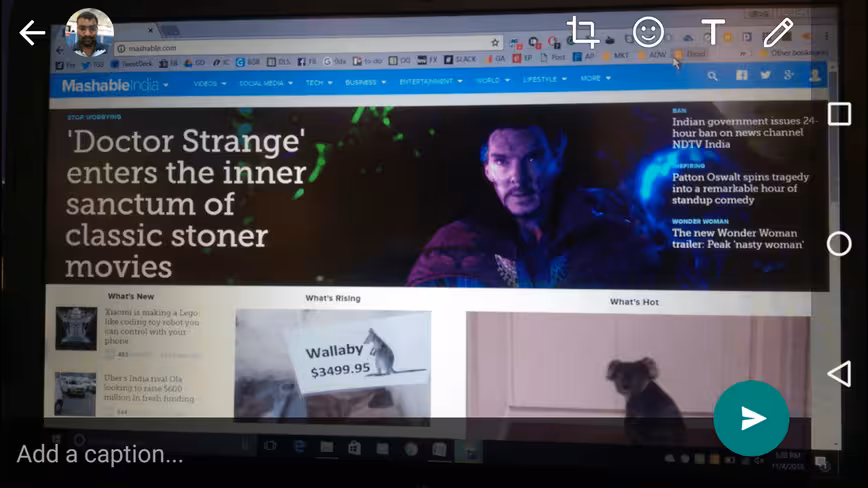Open Indian government NDTV ban headline
Viewport: 868px width, 488px height.
point(743,133)
